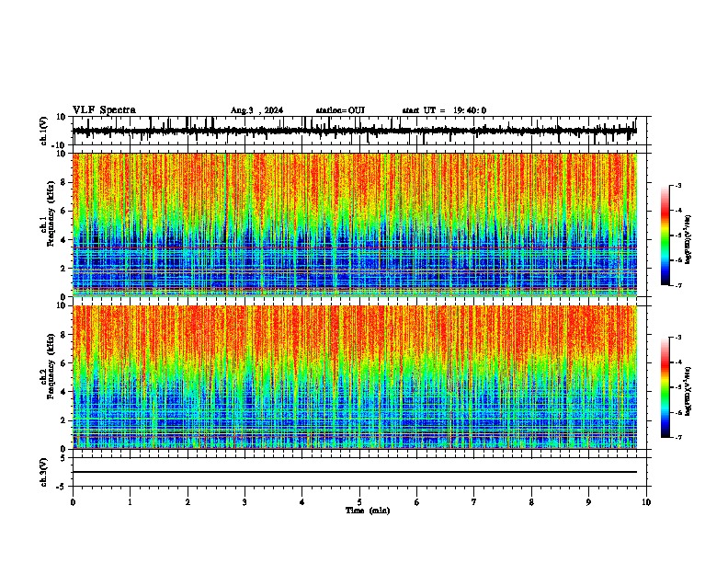Screen dimensions: 728x563
Task: Click the "8" kHz tick on ch.2 spectrogram axis
Action: pos(63,335)
